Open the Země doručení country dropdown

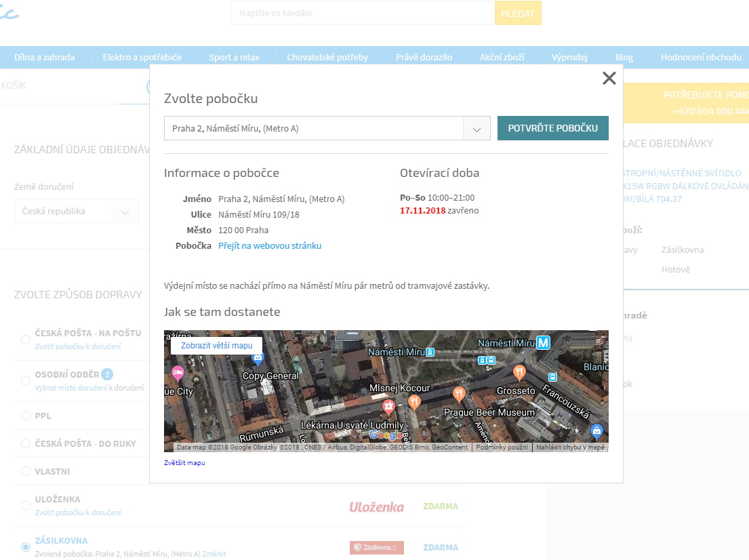click(77, 211)
